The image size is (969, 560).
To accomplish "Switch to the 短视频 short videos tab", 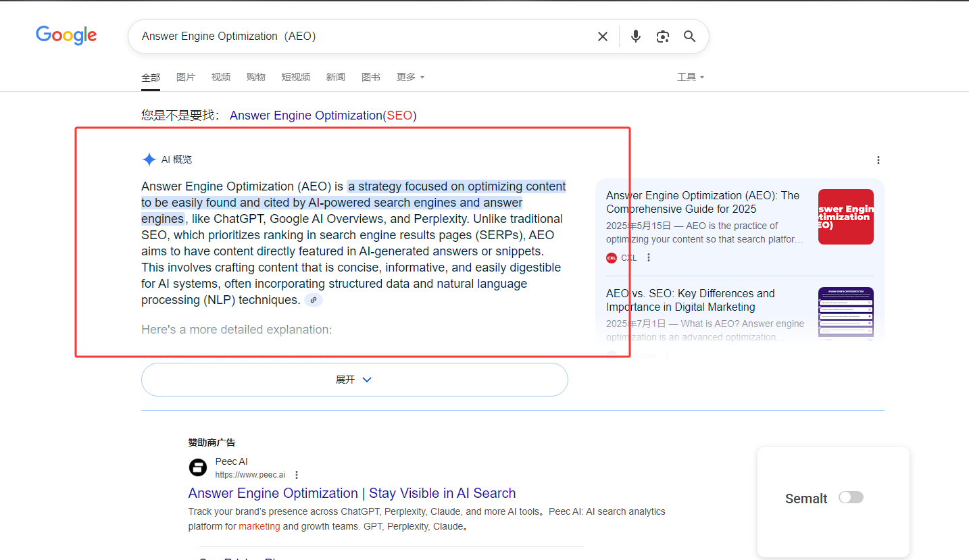I will [x=296, y=77].
